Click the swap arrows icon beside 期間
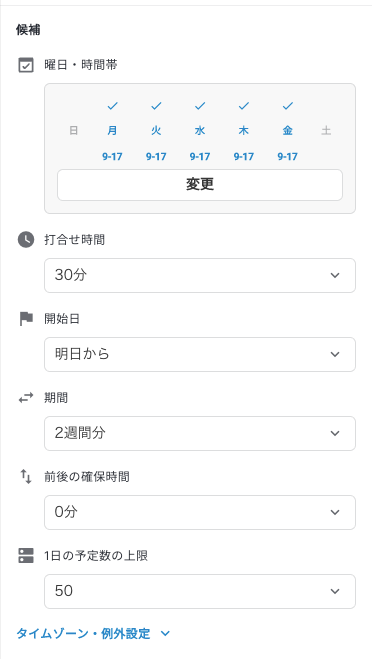The image size is (372, 659). tap(26, 398)
